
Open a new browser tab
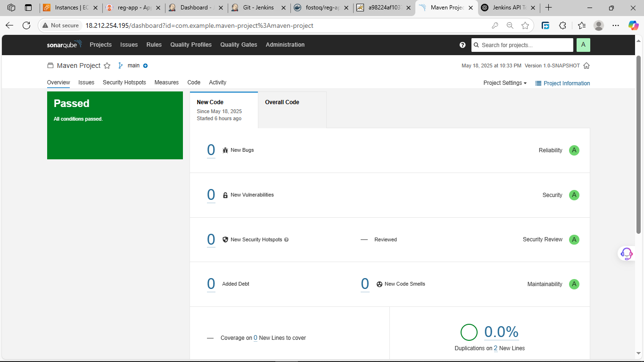point(548,8)
